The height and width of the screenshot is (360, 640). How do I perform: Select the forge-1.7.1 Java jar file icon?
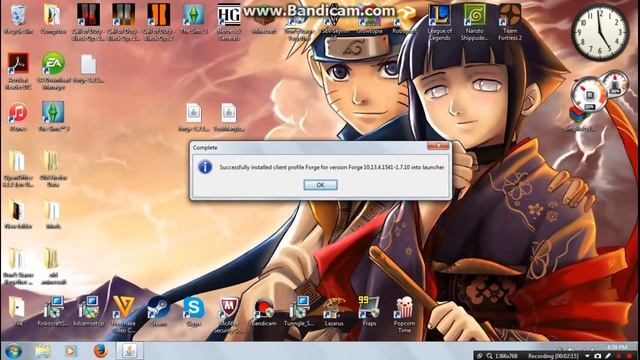[x=193, y=118]
